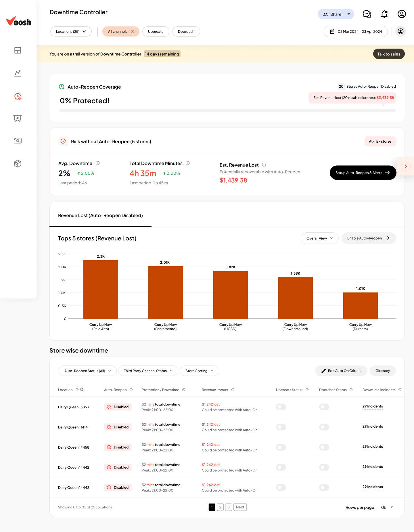Select the Ubereats channel filter
The image size is (414, 532).
[156, 32]
